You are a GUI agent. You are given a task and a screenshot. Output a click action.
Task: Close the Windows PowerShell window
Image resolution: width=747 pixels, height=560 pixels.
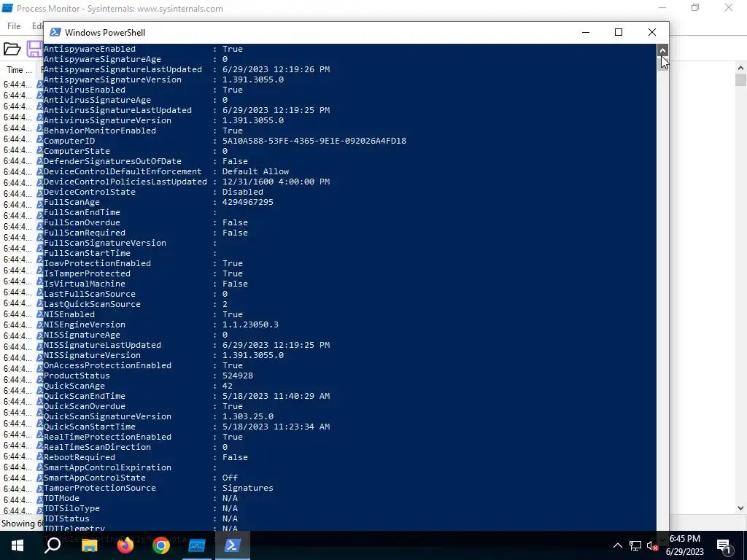[x=652, y=32]
